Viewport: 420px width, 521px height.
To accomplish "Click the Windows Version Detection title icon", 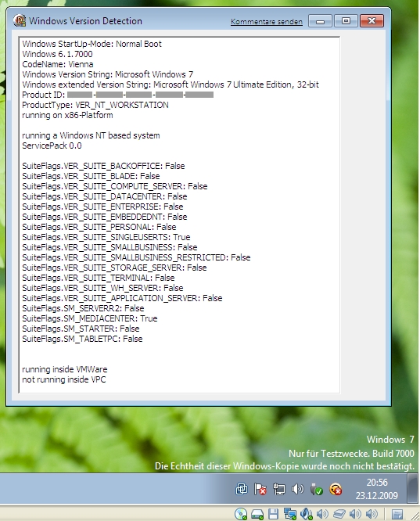I will (20, 20).
